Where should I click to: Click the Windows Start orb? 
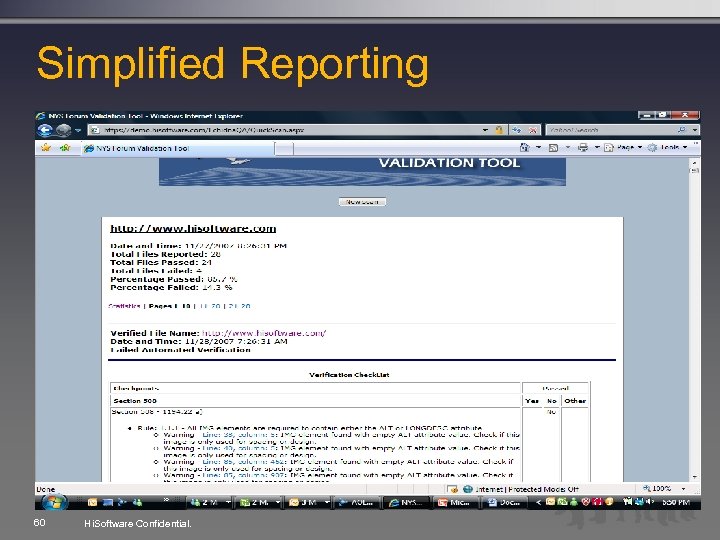pyautogui.click(x=54, y=502)
